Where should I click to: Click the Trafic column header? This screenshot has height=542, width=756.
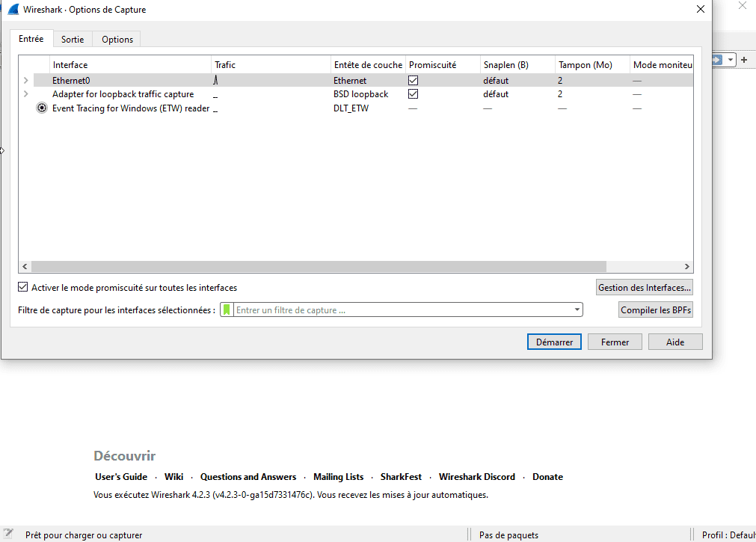[x=271, y=64]
